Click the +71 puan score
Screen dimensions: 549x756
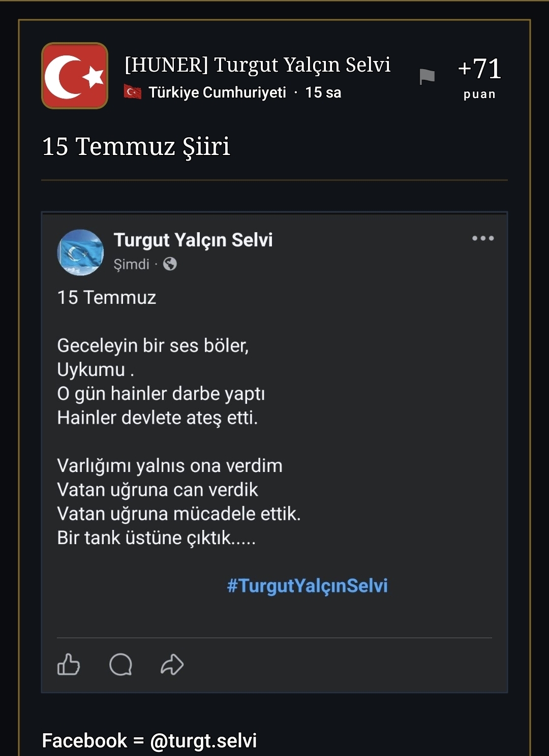(x=479, y=77)
